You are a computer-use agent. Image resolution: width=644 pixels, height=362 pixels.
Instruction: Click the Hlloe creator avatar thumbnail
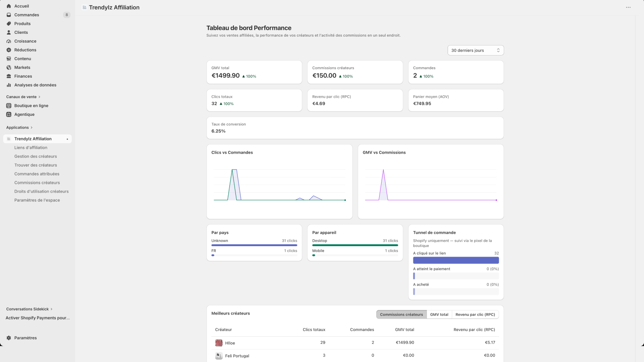click(x=219, y=343)
